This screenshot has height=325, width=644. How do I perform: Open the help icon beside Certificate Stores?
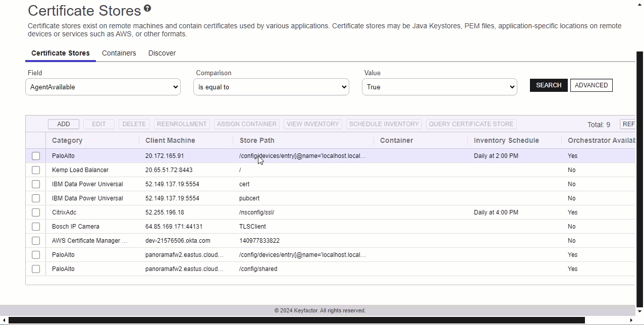tap(147, 8)
